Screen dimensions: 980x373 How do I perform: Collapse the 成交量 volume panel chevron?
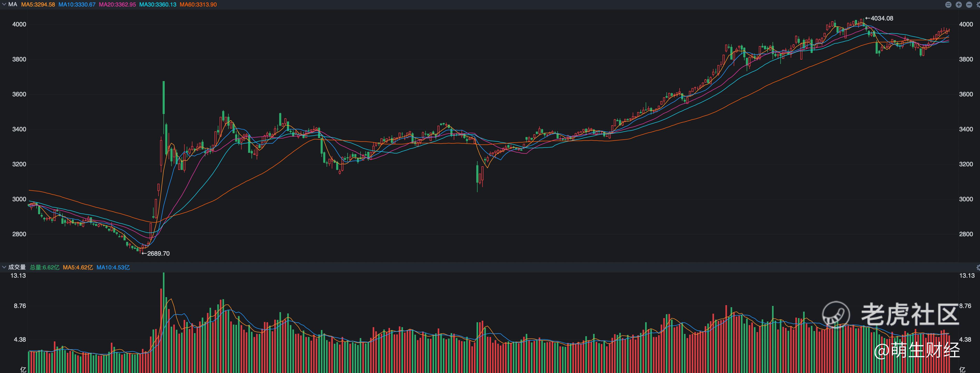pos(4,267)
